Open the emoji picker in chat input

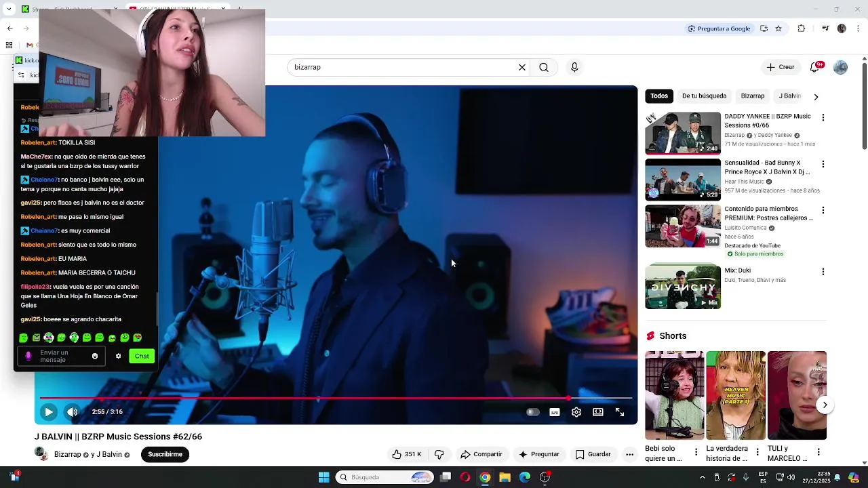pos(95,356)
